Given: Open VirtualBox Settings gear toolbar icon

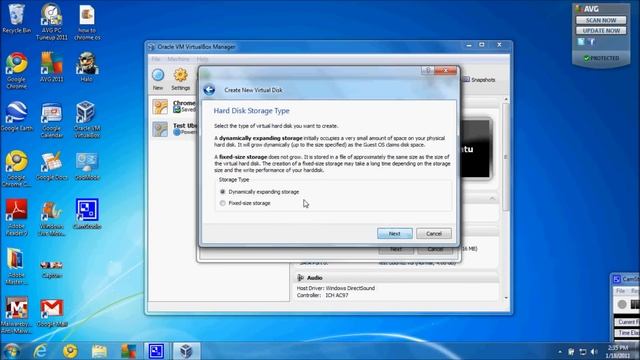Looking at the screenshot, I should tap(180, 79).
